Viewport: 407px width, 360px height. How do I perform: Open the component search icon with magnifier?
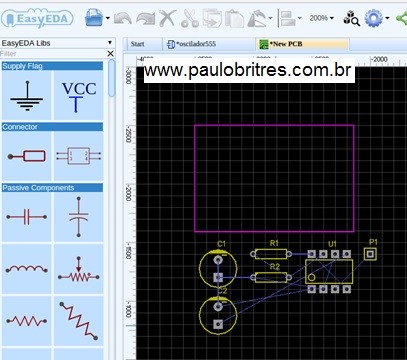pos(351,18)
